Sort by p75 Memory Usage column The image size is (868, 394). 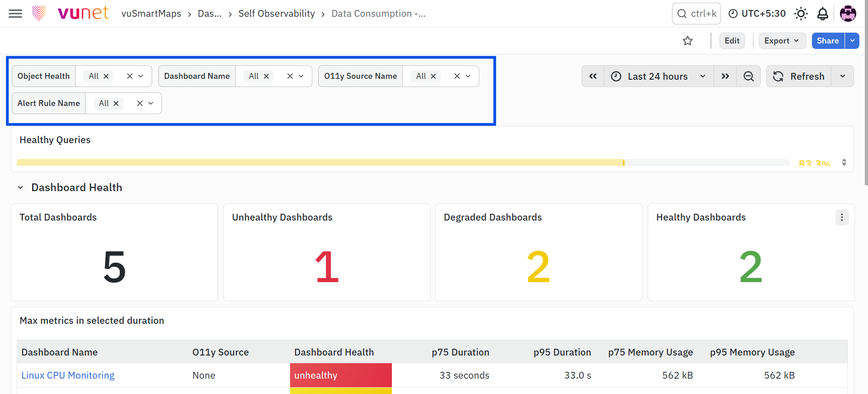[x=650, y=352]
